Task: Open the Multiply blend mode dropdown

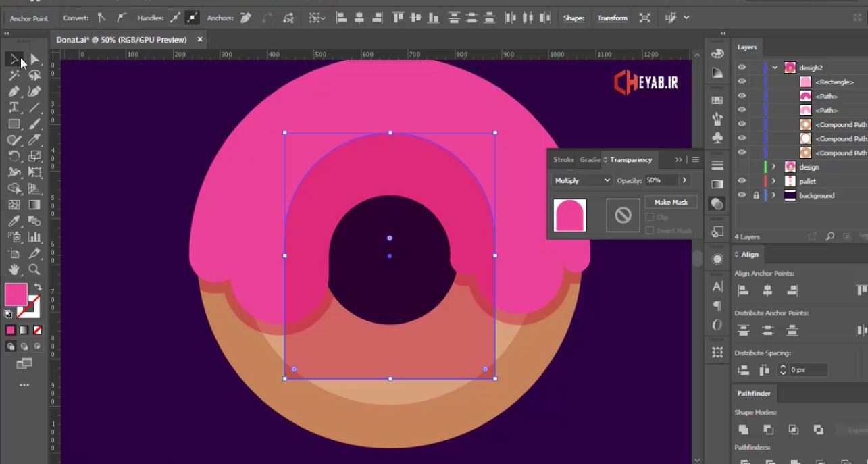Action: (582, 180)
